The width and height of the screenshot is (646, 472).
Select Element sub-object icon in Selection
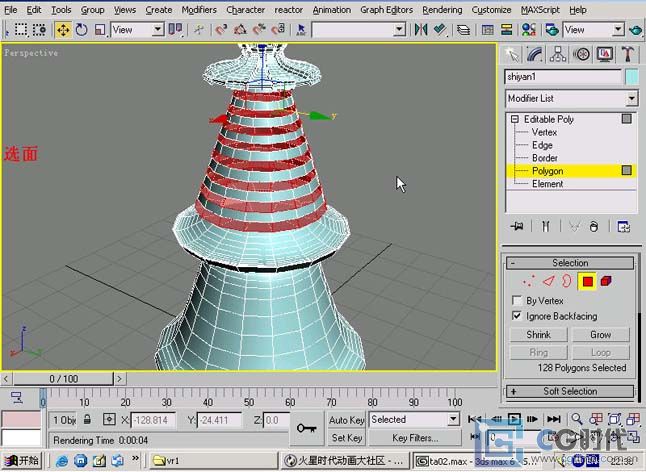[606, 281]
